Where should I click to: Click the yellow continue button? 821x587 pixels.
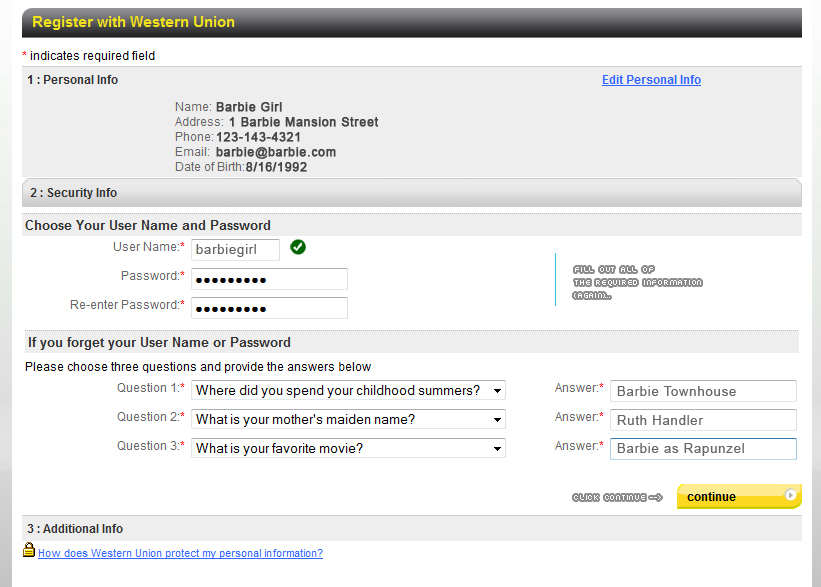coord(739,496)
